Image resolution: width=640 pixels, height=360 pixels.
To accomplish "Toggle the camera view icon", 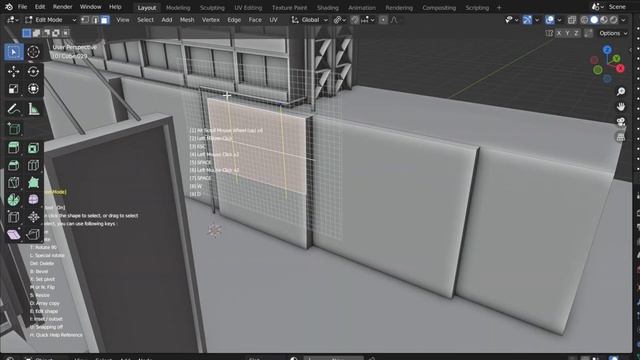I will click(x=621, y=122).
